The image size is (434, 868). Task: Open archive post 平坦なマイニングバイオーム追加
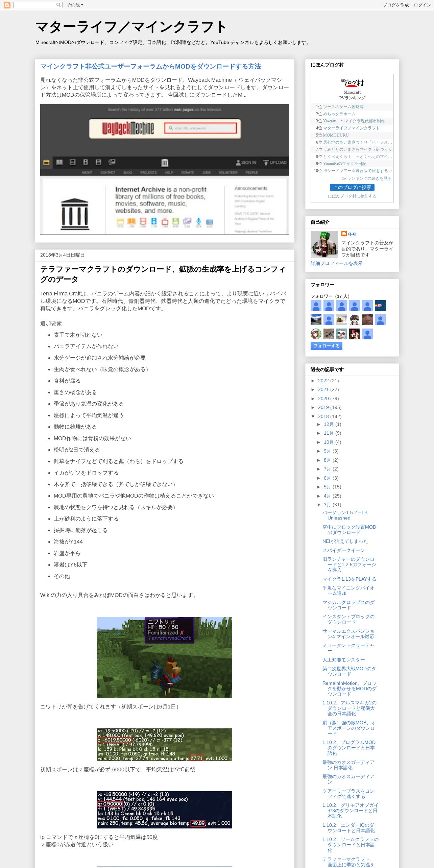pyautogui.click(x=348, y=590)
